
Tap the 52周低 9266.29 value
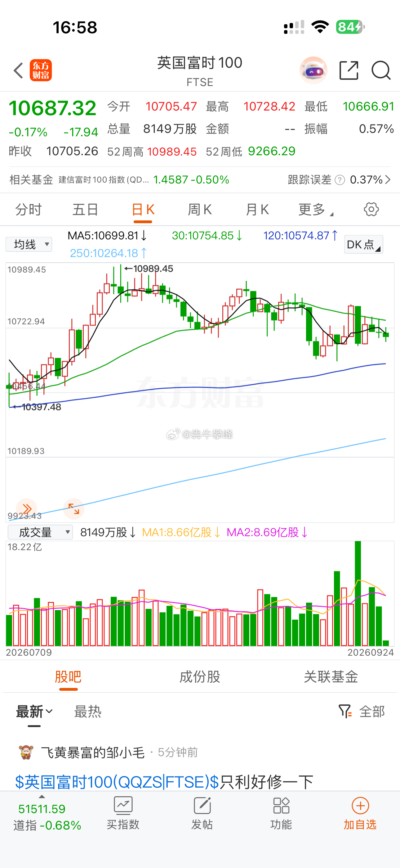(272, 151)
